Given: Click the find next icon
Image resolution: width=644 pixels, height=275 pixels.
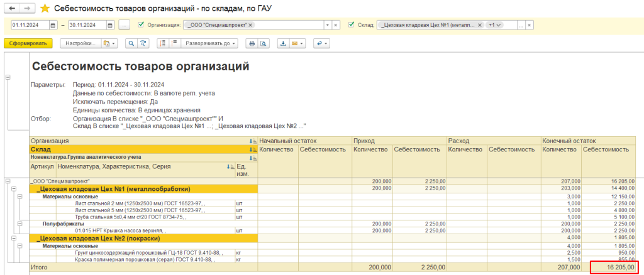Looking at the screenshot, I should [143, 43].
